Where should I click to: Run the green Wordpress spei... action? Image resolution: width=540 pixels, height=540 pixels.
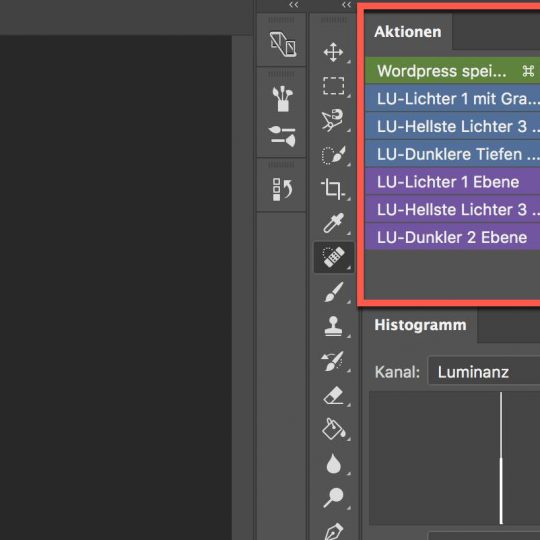pyautogui.click(x=453, y=71)
